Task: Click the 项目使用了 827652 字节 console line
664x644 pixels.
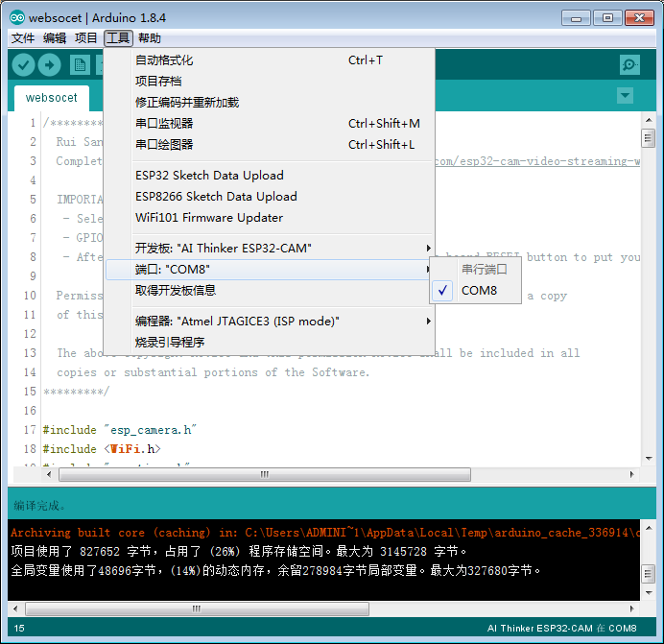Action: point(238,552)
